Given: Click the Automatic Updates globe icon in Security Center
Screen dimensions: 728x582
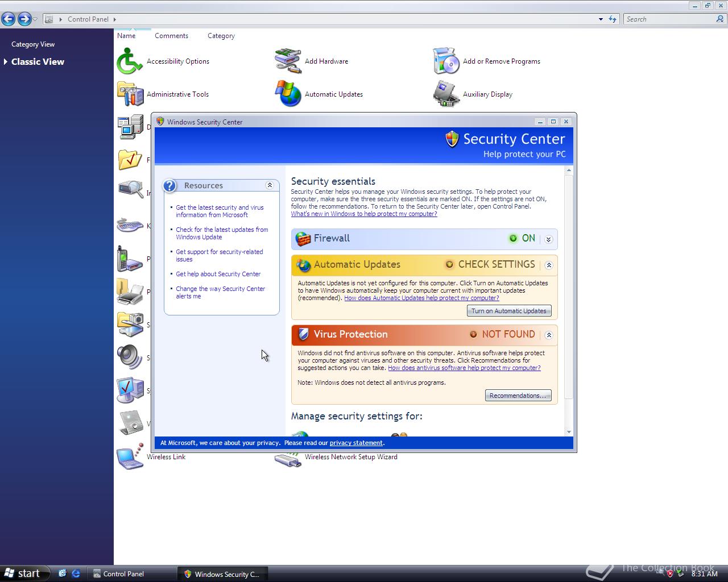Looking at the screenshot, I should coord(303,265).
